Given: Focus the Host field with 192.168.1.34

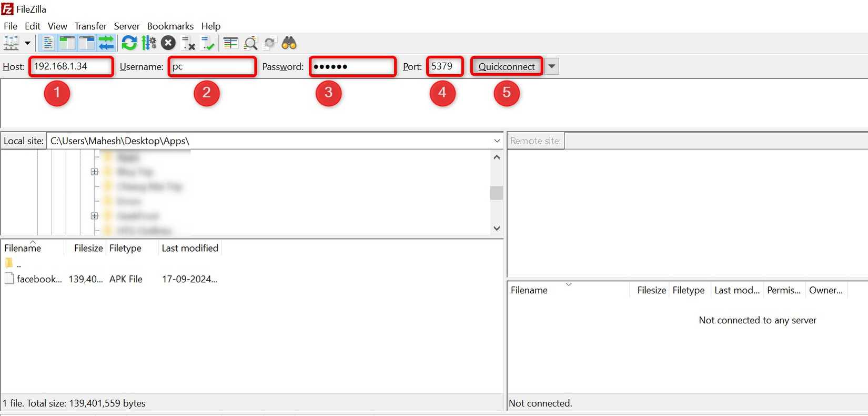Looking at the screenshot, I should point(71,66).
